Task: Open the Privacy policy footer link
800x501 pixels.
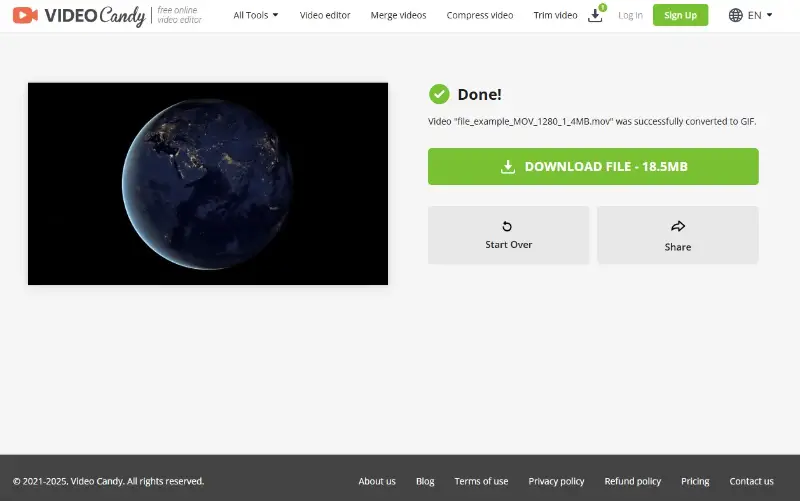Action: coord(556,481)
